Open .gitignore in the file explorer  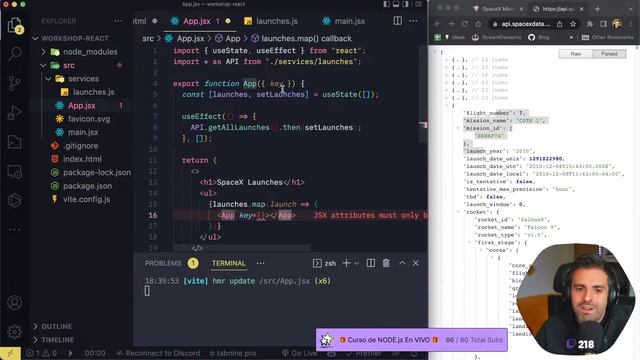pos(82,146)
